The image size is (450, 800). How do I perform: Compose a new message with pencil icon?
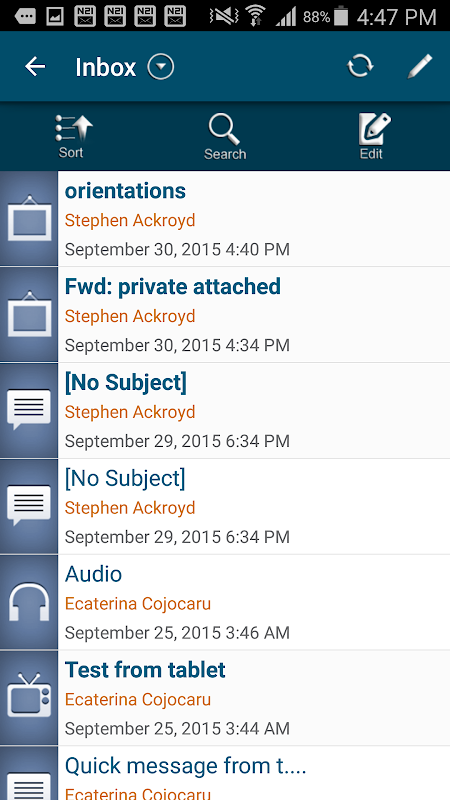419,66
